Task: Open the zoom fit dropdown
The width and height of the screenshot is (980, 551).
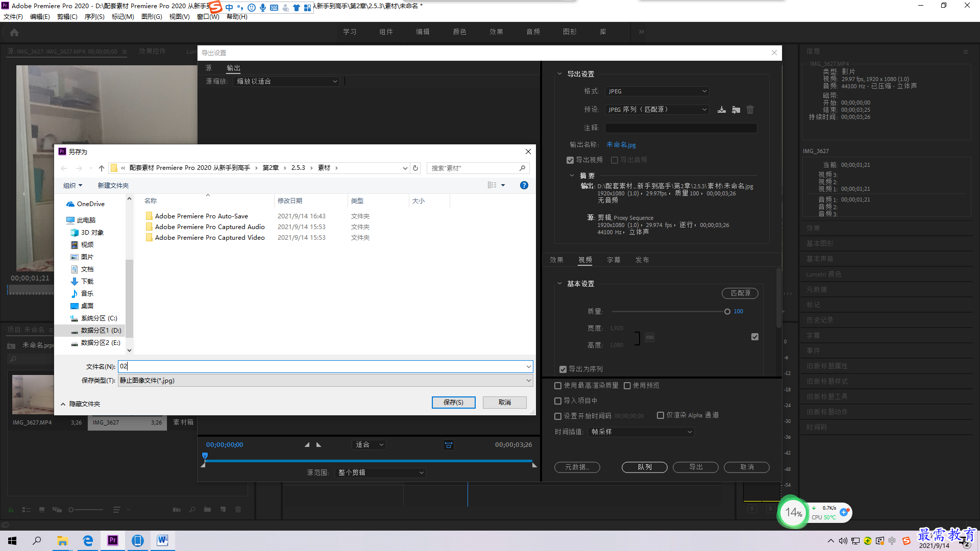Action: pos(369,445)
